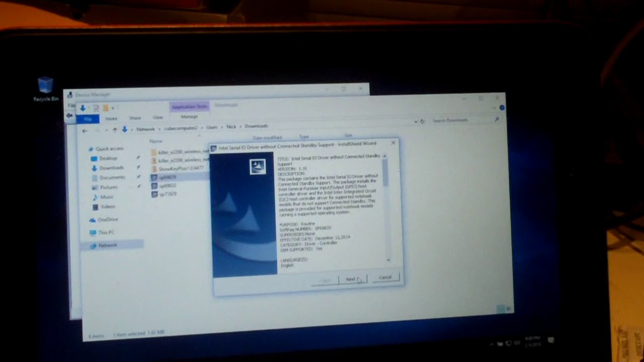
Task: Click the properties icon in quick access toolbar
Action: point(96,108)
